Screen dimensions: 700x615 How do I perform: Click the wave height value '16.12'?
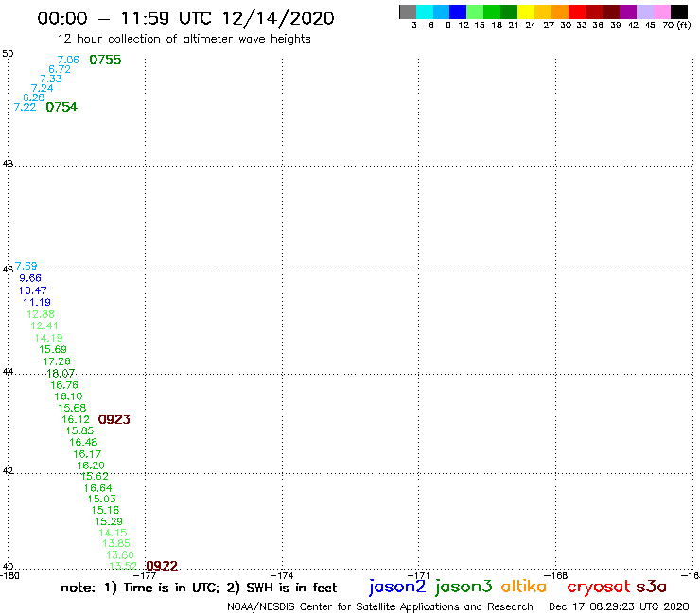pos(76,419)
